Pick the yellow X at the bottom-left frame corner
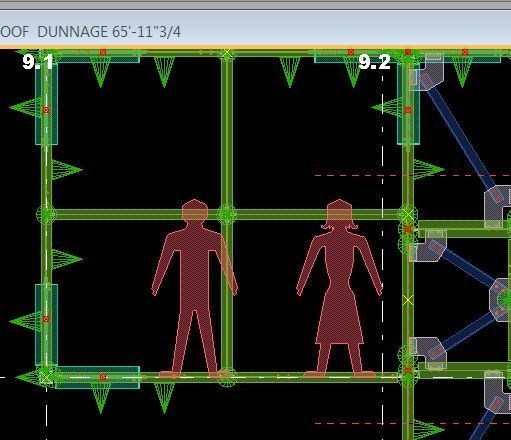 pos(46,378)
